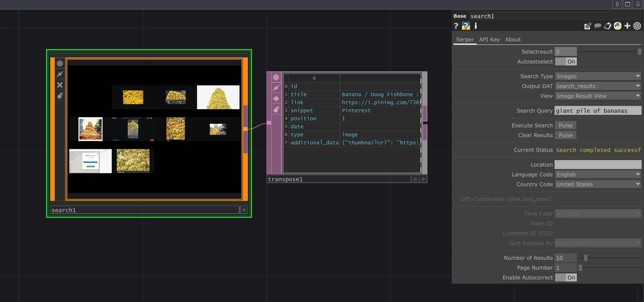The image size is (644, 302).
Task: Open the Country Code dropdown
Action: (598, 184)
